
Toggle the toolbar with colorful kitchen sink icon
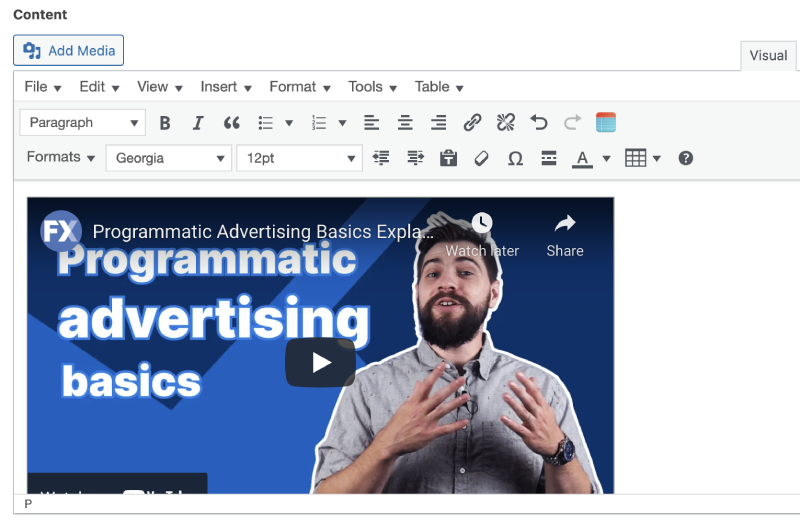606,122
